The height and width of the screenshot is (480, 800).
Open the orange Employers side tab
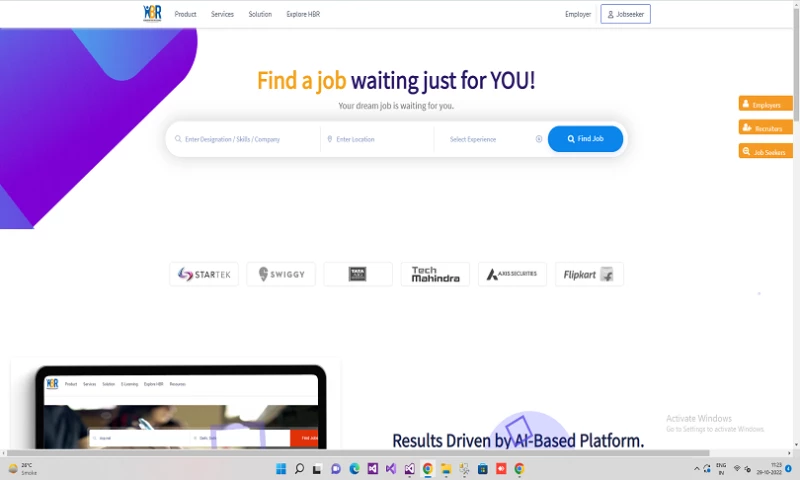click(765, 104)
